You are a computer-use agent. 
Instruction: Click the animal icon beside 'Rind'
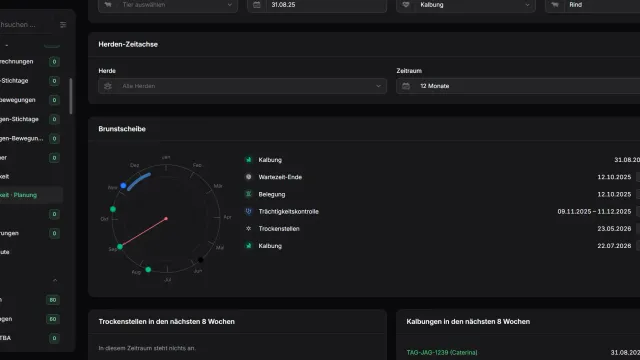(555, 5)
